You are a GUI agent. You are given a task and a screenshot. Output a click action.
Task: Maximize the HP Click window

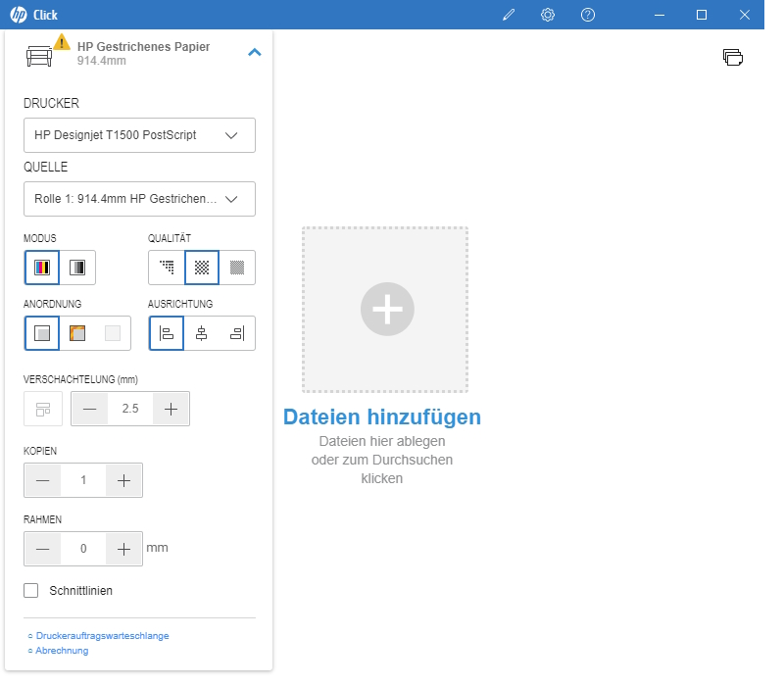pyautogui.click(x=702, y=15)
